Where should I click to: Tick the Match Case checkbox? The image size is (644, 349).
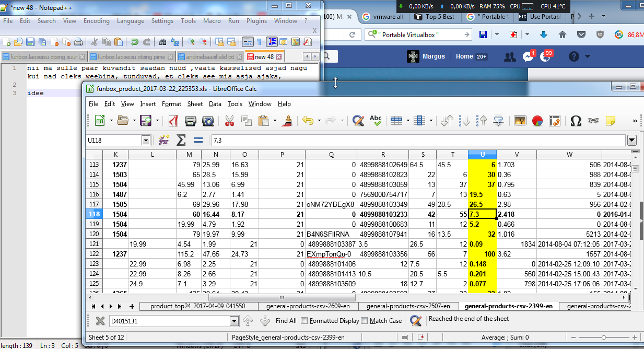pyautogui.click(x=365, y=321)
